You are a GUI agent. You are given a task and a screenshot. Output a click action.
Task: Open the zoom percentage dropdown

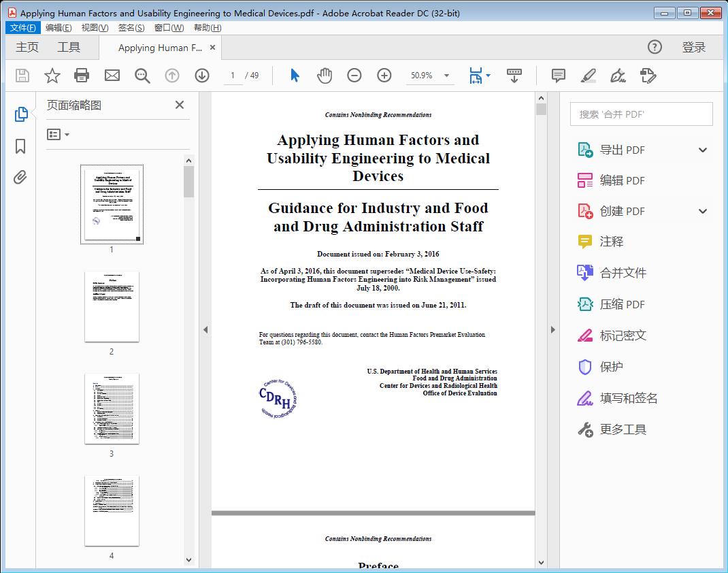[446, 76]
